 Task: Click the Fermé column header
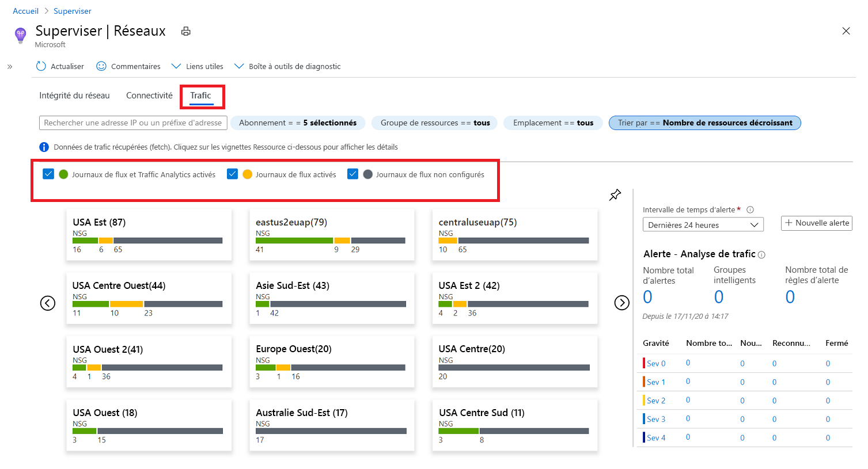coord(836,343)
